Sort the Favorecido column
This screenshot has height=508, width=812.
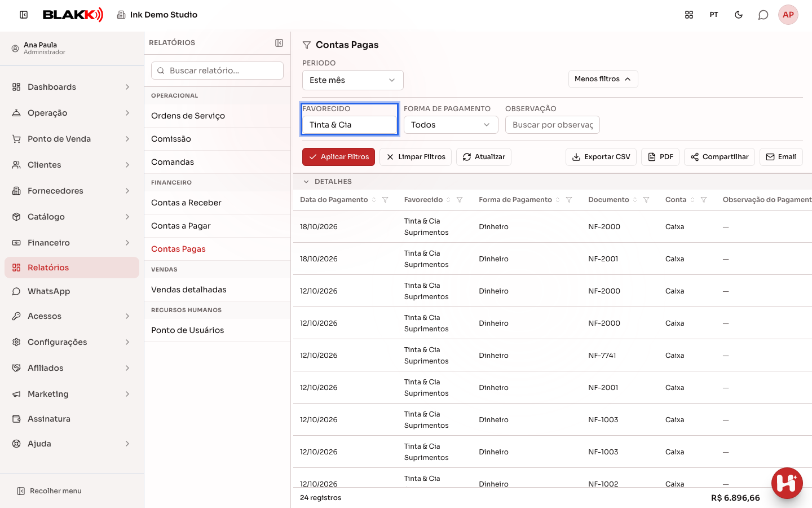[448, 200]
